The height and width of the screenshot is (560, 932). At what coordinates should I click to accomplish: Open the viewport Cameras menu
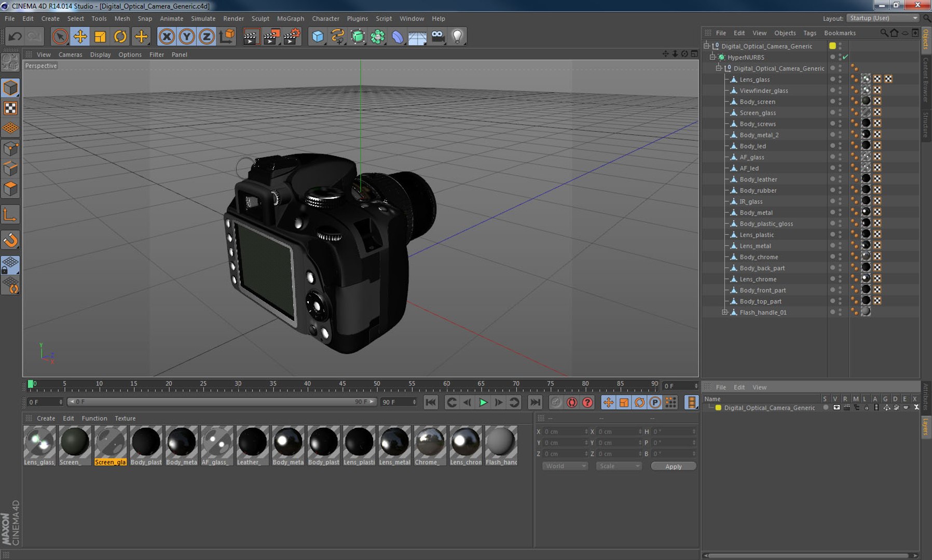tap(70, 54)
